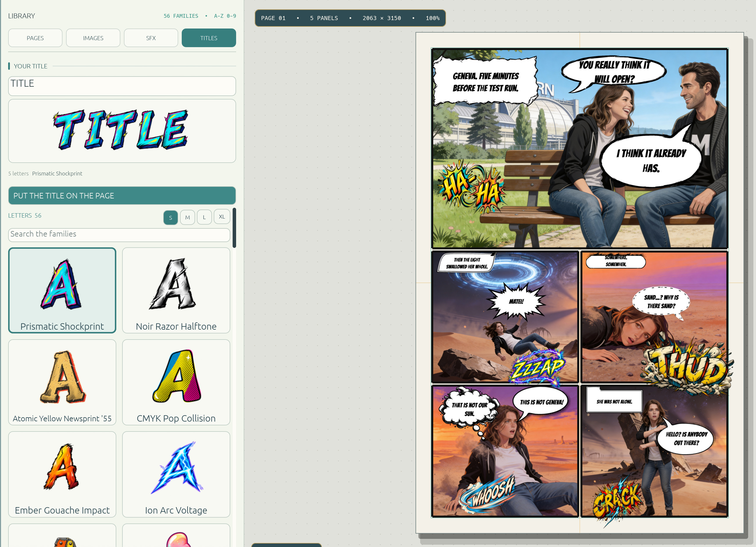This screenshot has height=547, width=756.
Task: Select the THUD sound effect sticker
Action: coord(687,366)
